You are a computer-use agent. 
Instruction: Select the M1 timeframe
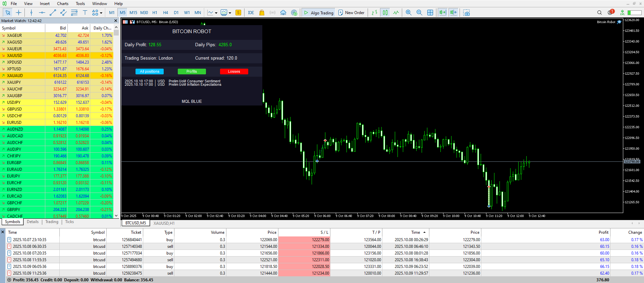click(x=112, y=13)
